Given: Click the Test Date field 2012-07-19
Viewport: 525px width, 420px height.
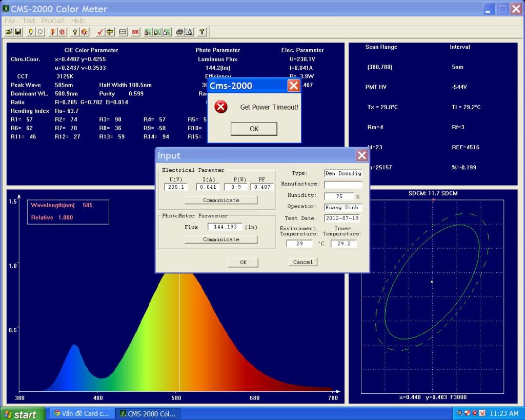Looking at the screenshot, I should tap(342, 218).
